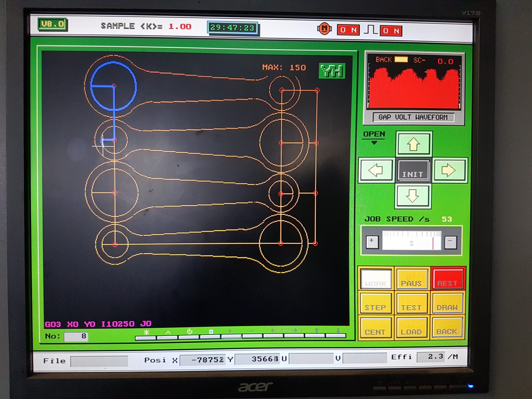Click the YH logo icon
532x399 pixels.
click(332, 71)
